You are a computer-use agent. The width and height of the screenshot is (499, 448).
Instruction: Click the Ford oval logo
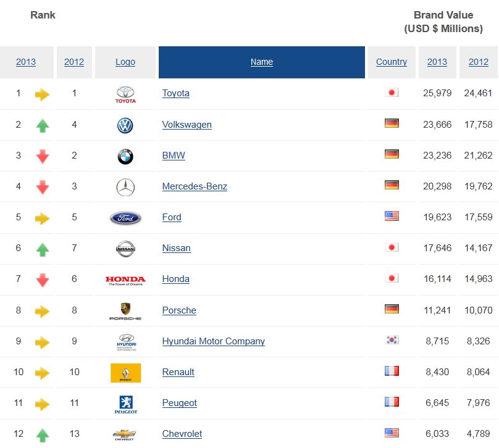tap(125, 217)
